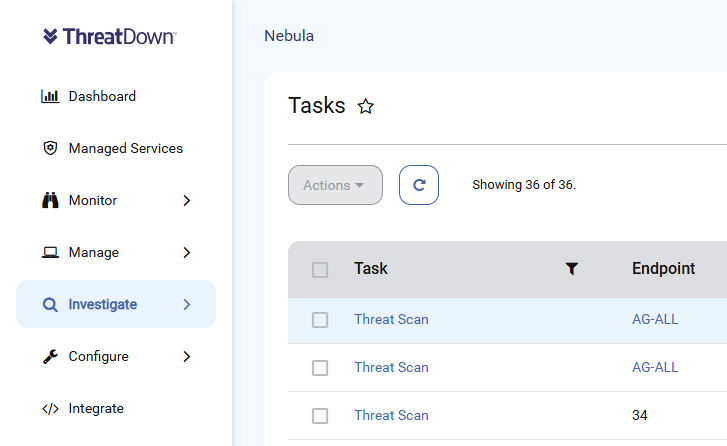Click the Dashboard bar chart icon
727x446 pixels.
click(50, 96)
